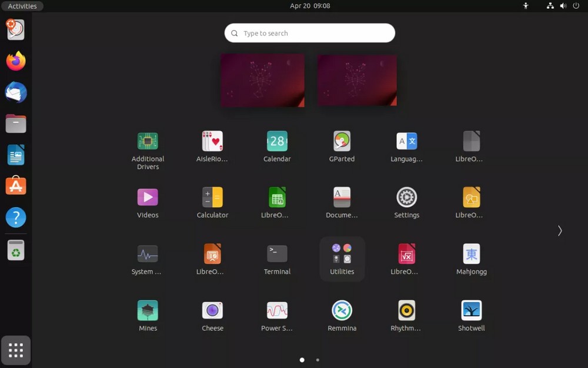
Task: Open the Settings application
Action: [406, 198]
